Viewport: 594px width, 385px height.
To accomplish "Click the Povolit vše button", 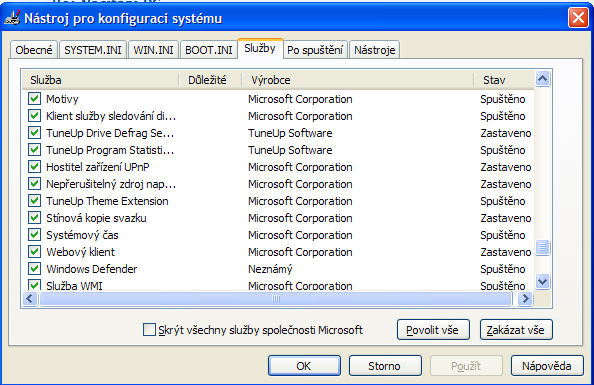I will (433, 330).
